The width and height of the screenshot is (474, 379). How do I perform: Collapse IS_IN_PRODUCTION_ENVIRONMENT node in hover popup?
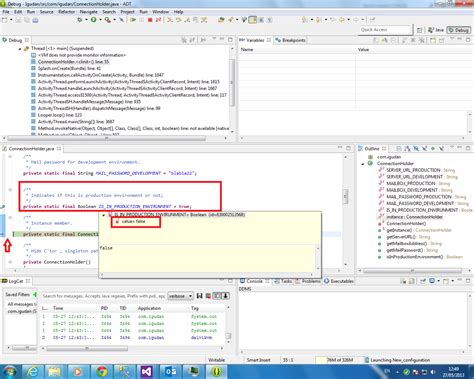(104, 215)
